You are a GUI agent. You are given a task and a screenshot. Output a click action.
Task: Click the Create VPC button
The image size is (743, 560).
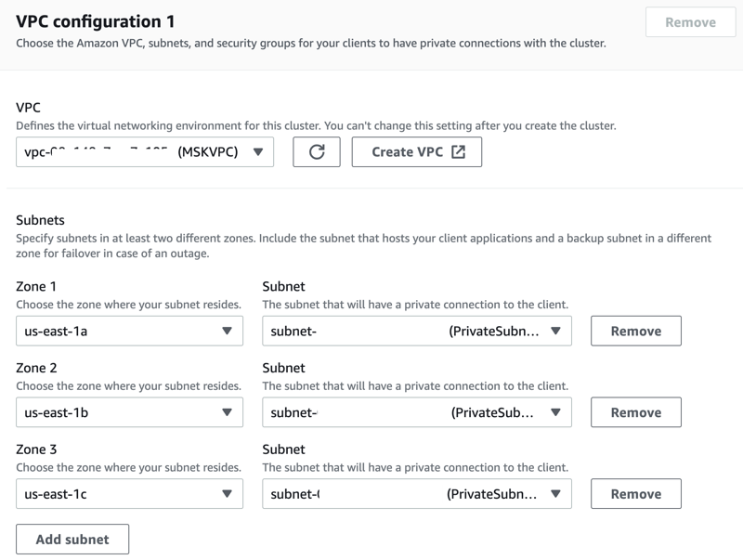pyautogui.click(x=416, y=152)
